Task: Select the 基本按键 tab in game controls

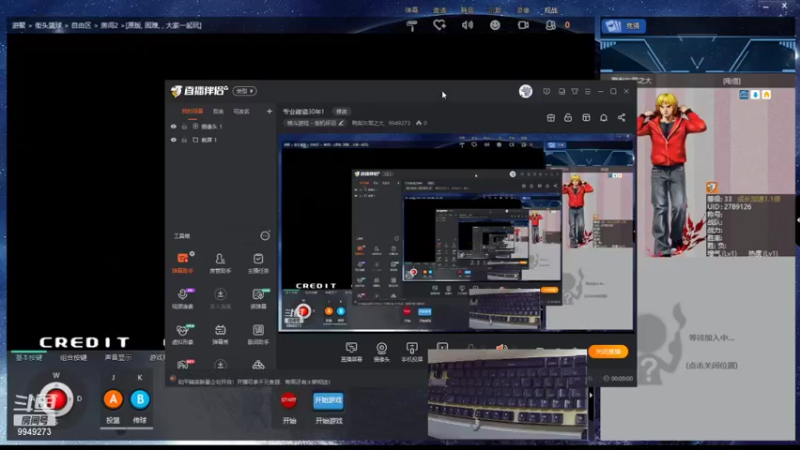Action: [29, 358]
